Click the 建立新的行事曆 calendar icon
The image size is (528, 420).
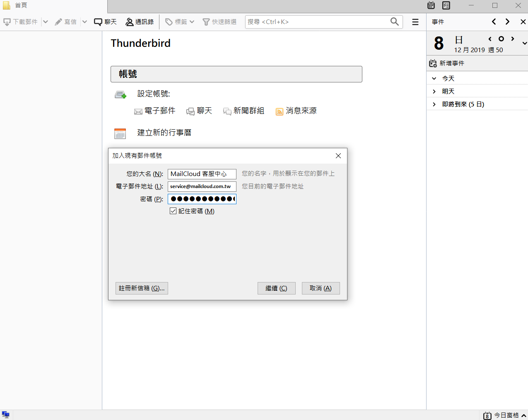pyautogui.click(x=120, y=133)
